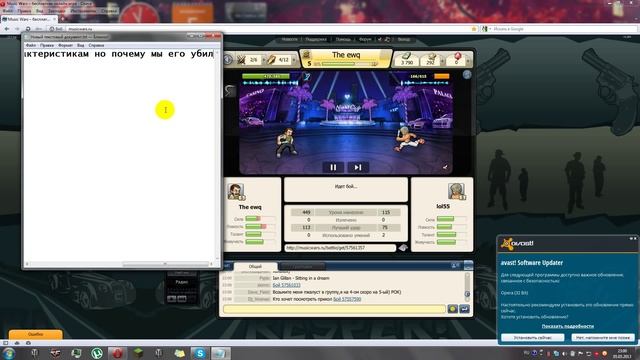
Task: Click the browser back arrow button
Action: click(x=7, y=29)
